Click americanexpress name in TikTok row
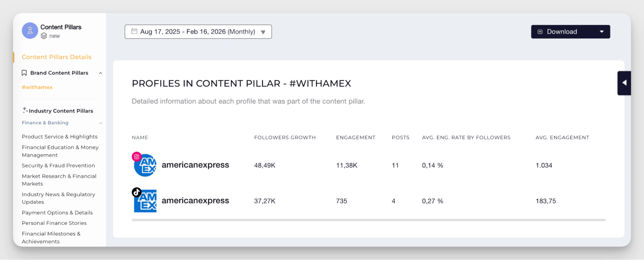The image size is (644, 260). click(195, 201)
